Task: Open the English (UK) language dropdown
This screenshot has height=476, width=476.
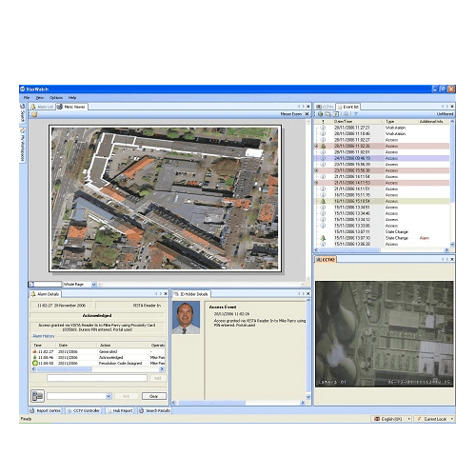Action: point(408,419)
